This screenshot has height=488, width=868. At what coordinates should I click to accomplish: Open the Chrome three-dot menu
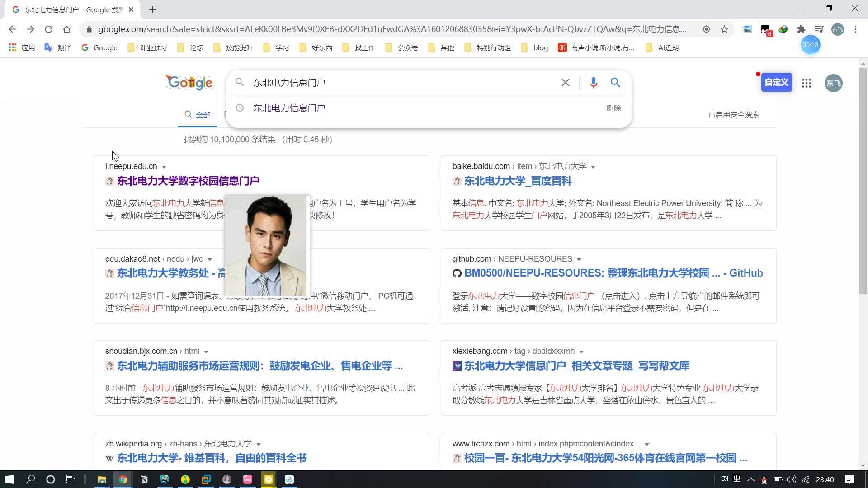pyautogui.click(x=855, y=29)
